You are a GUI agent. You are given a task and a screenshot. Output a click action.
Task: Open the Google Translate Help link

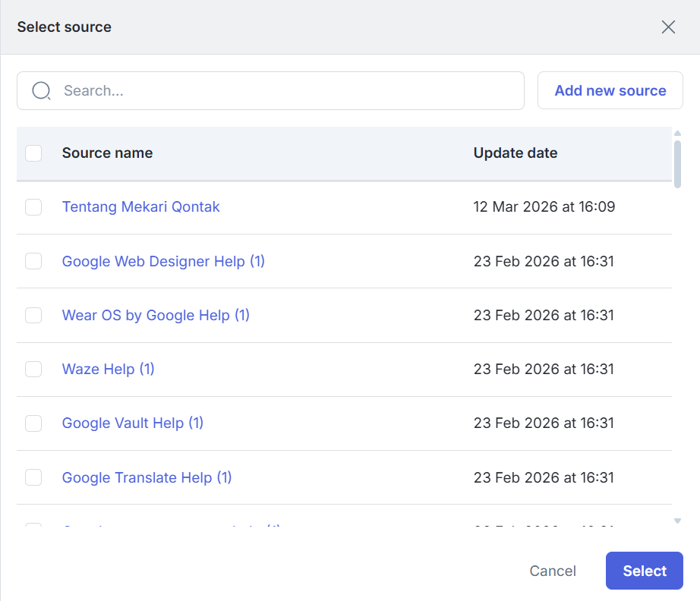(x=147, y=477)
